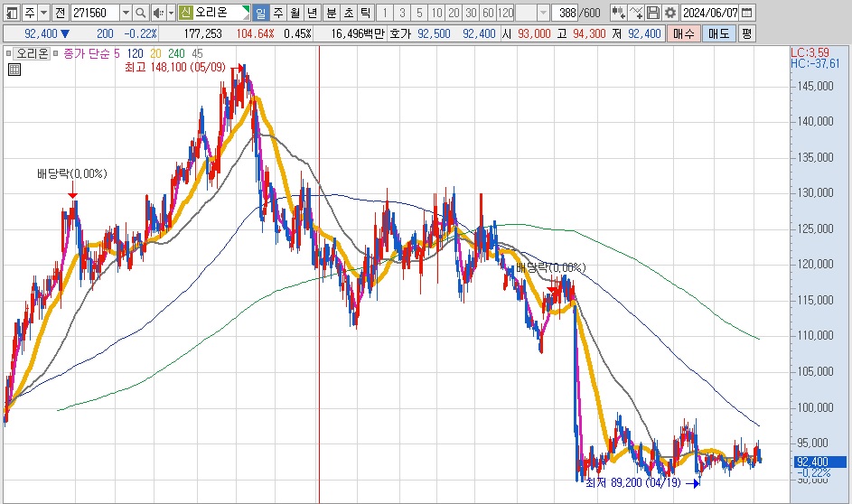
Task: Click the 16,496백만 trading value
Action: [358, 33]
